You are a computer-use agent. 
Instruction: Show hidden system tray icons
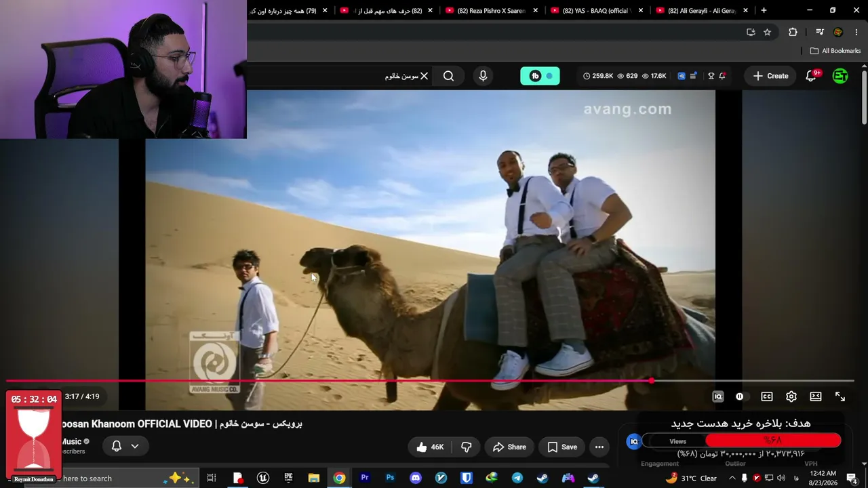732,478
